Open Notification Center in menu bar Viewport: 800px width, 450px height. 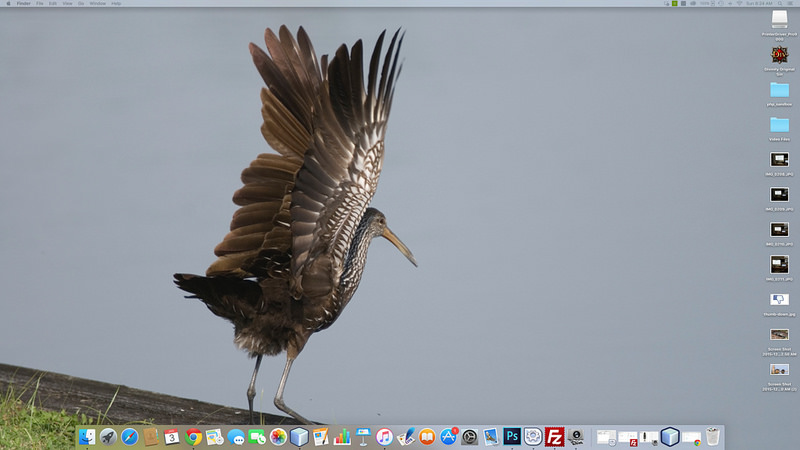[790, 4]
